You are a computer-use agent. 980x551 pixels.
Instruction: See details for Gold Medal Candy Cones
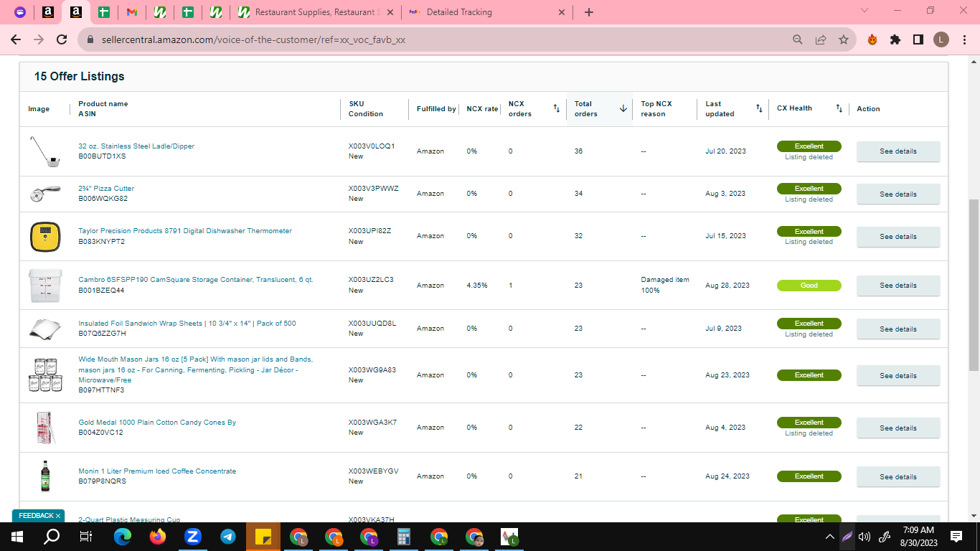pos(898,428)
